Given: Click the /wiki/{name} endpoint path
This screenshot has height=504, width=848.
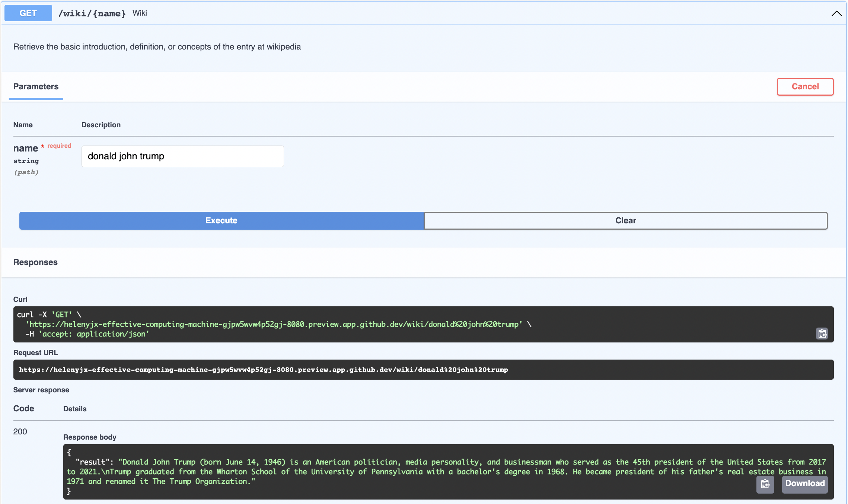Looking at the screenshot, I should coord(92,13).
